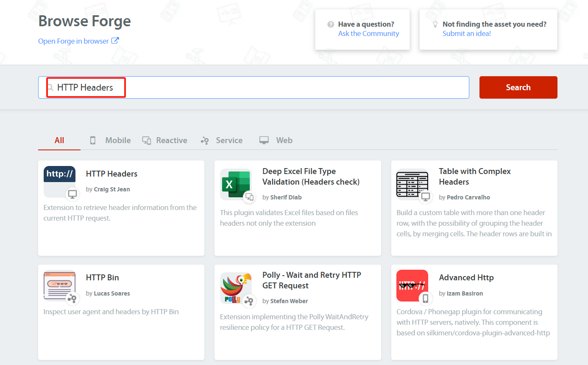Viewport: 588px width, 365px height.
Task: Click the external-link icon beside Open Forge in browser
Action: click(115, 41)
